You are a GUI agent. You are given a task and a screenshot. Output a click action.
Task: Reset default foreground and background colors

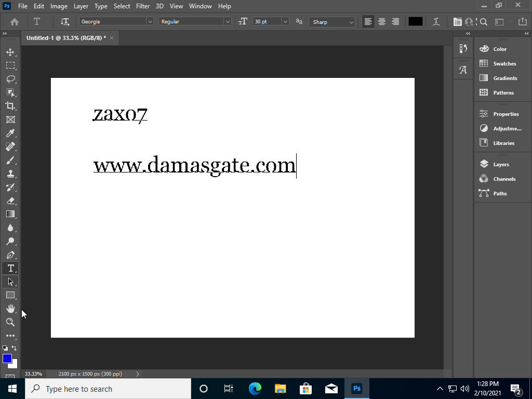tap(5, 348)
